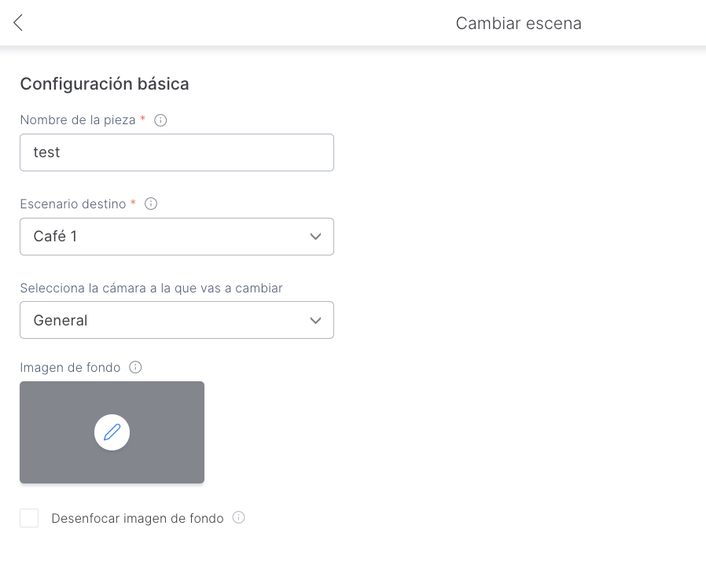Click the Configuración básica section heading

[105, 83]
